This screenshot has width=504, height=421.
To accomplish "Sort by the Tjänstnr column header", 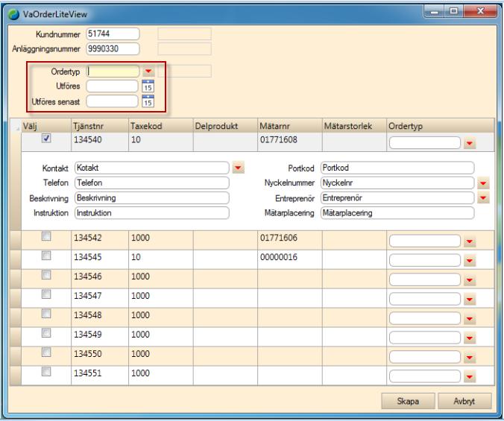I will click(x=100, y=126).
